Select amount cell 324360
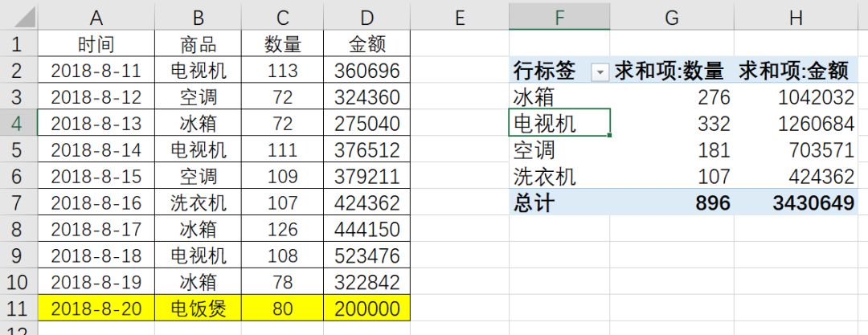 [366, 96]
